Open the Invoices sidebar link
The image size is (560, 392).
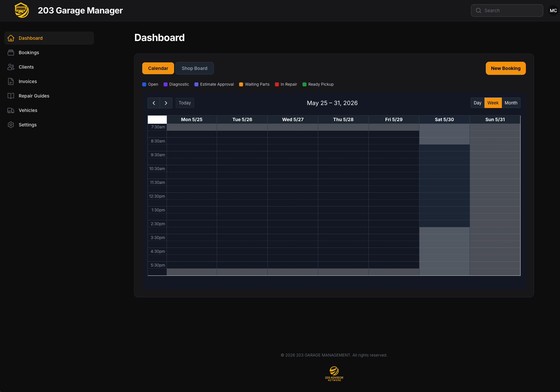point(49,81)
